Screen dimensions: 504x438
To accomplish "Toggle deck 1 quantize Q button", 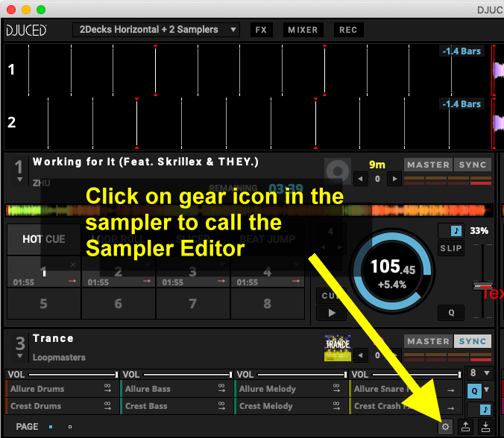I will click(x=451, y=313).
